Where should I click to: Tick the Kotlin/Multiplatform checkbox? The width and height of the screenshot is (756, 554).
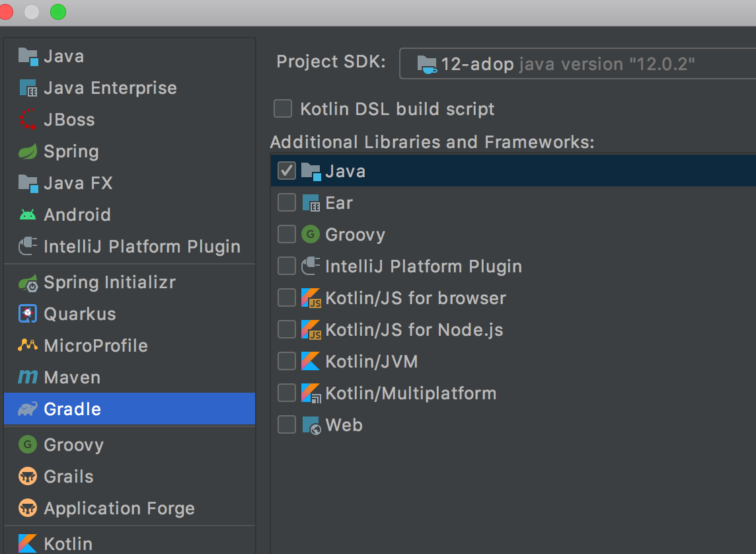click(x=287, y=393)
